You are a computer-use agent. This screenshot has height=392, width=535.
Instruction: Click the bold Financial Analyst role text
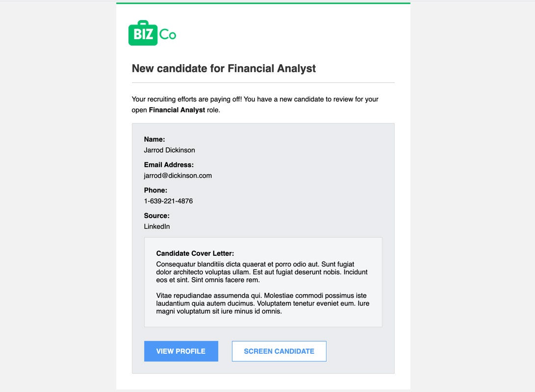[177, 110]
